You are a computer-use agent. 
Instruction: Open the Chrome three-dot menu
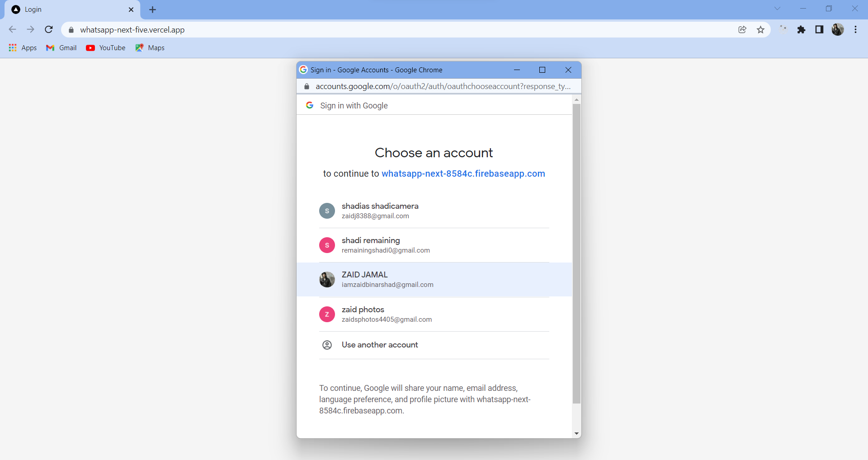pyautogui.click(x=855, y=29)
